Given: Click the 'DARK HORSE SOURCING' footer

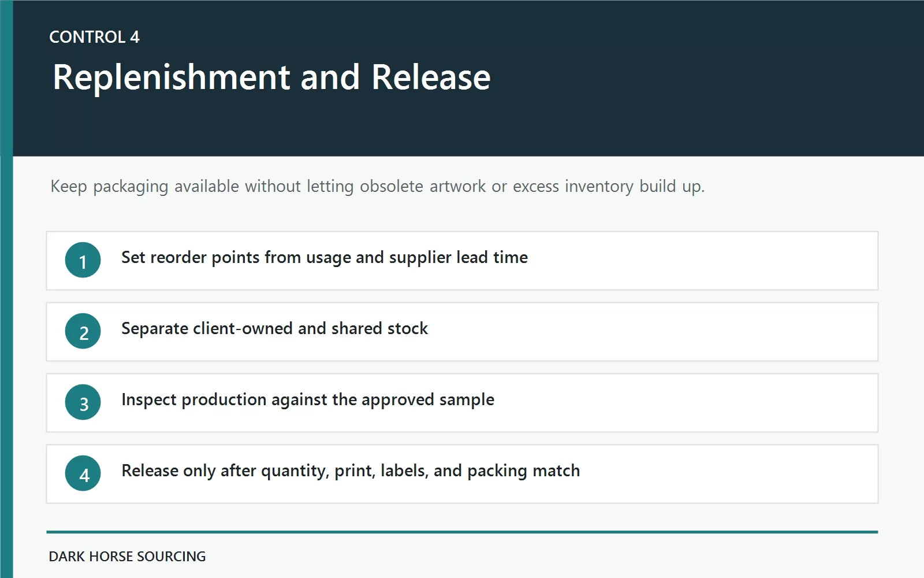Looking at the screenshot, I should tap(127, 557).
